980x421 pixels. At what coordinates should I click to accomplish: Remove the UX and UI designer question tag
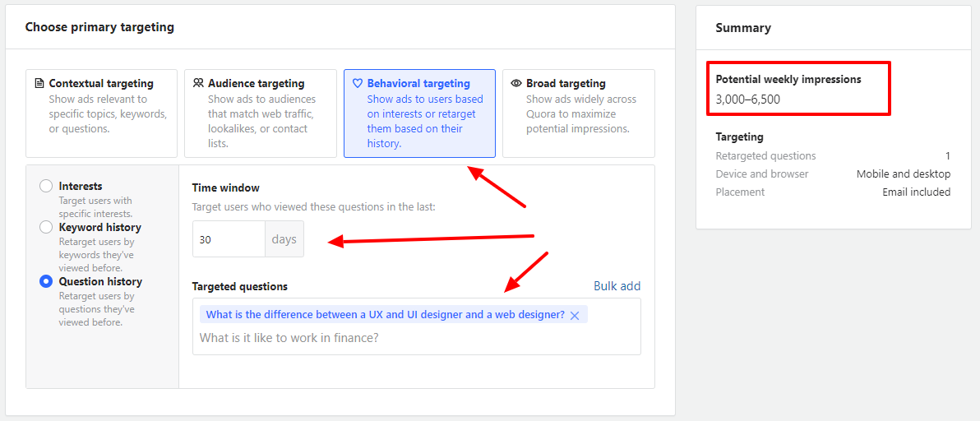(575, 316)
